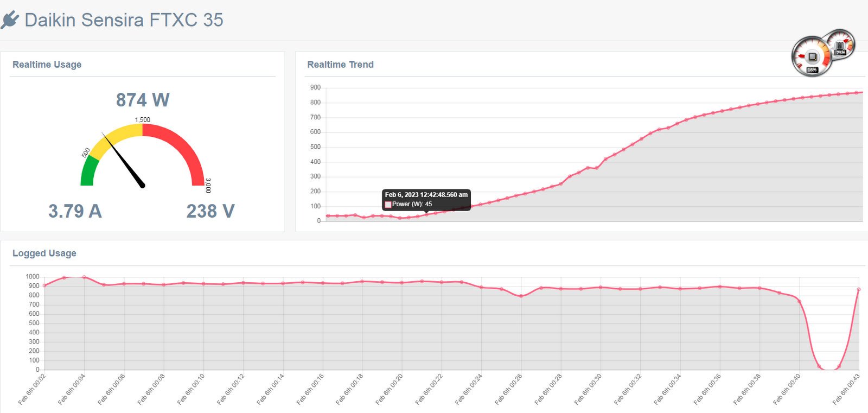The width and height of the screenshot is (868, 413).
Task: Click the first Logged Usage point at 00:02
Action: click(44, 285)
